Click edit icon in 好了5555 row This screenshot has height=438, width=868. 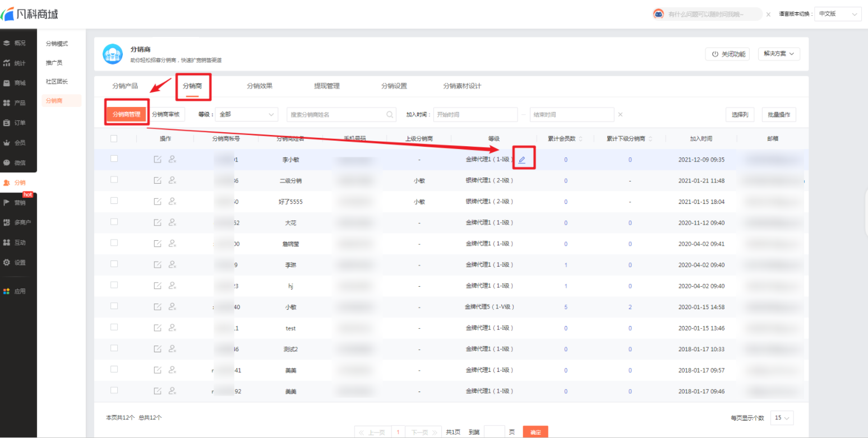click(x=158, y=202)
